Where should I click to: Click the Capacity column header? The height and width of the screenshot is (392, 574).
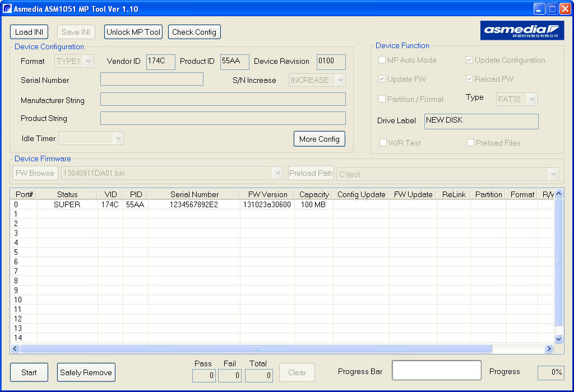(x=314, y=194)
